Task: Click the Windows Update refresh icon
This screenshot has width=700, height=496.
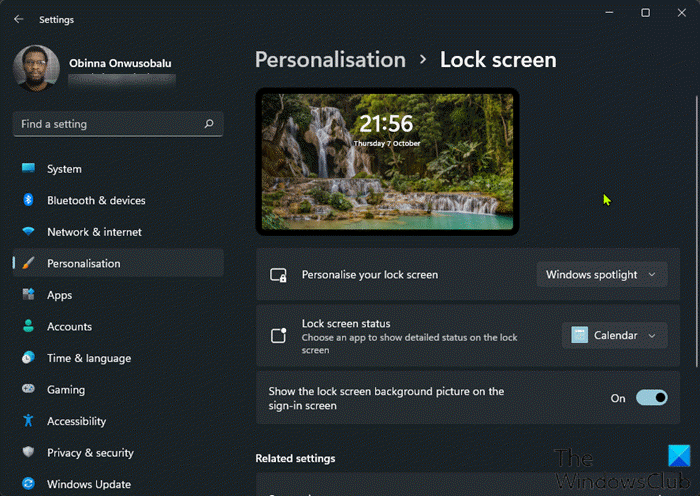Action: [x=29, y=483]
